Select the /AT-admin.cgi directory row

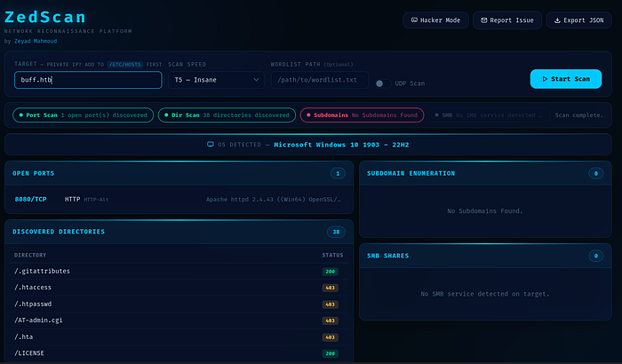pos(179,320)
